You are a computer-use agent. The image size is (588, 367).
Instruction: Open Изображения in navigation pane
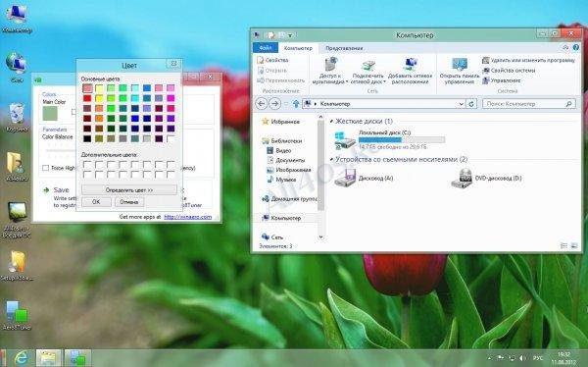pyautogui.click(x=289, y=170)
